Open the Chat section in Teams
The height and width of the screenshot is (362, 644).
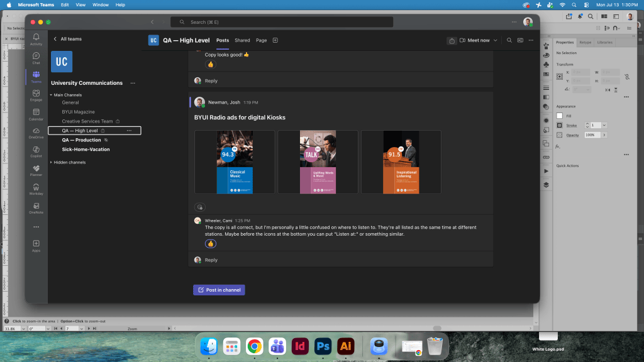click(x=36, y=58)
